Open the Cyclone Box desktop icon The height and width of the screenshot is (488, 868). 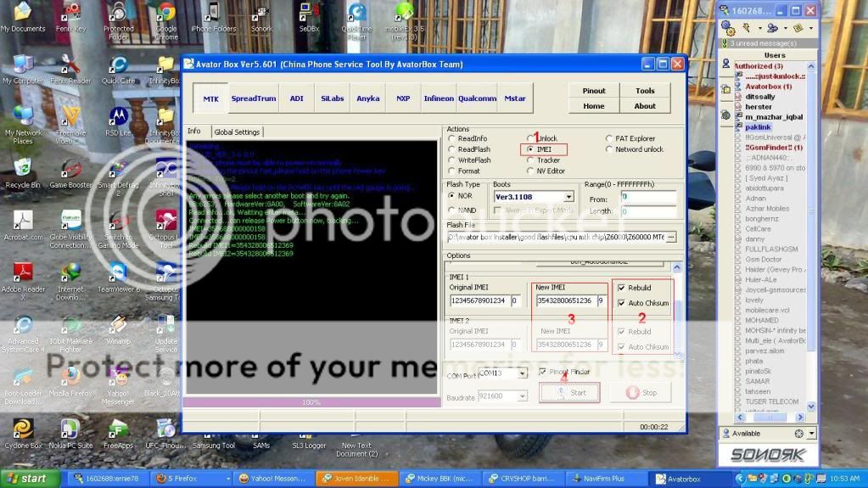[x=22, y=429]
